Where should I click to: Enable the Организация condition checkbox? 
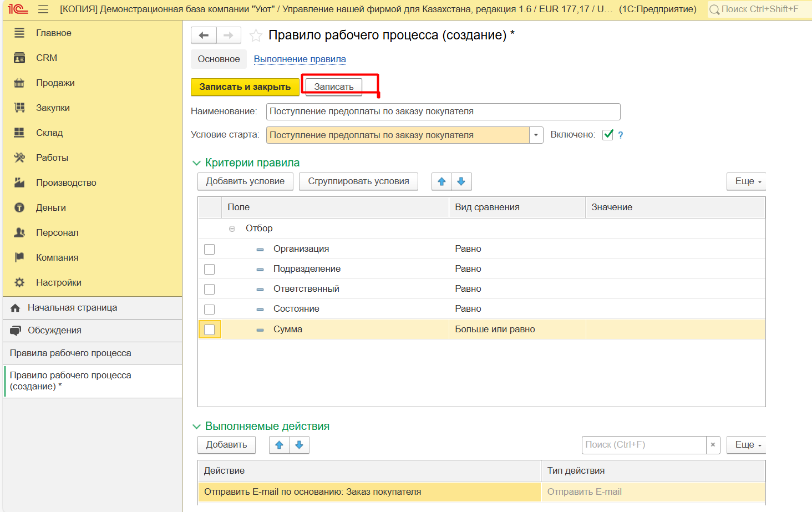[x=209, y=249]
